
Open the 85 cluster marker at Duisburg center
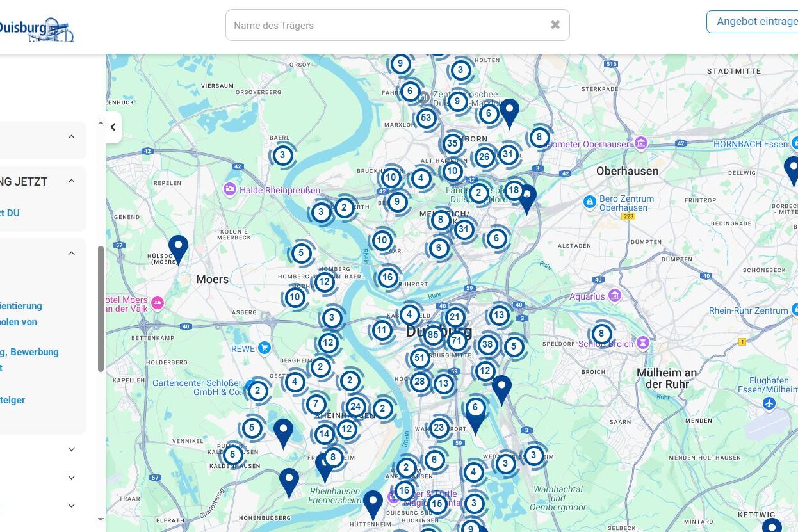click(x=433, y=334)
